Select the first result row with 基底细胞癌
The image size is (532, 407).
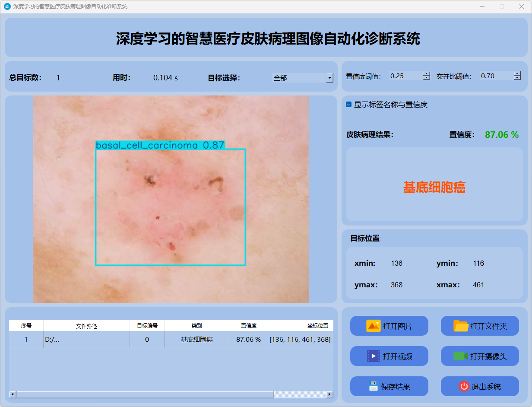coord(196,340)
